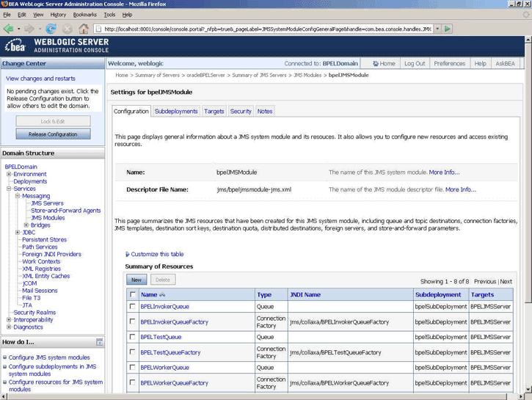This screenshot has width=532, height=400.
Task: Click the page icon in the address bar
Action: 98,29
